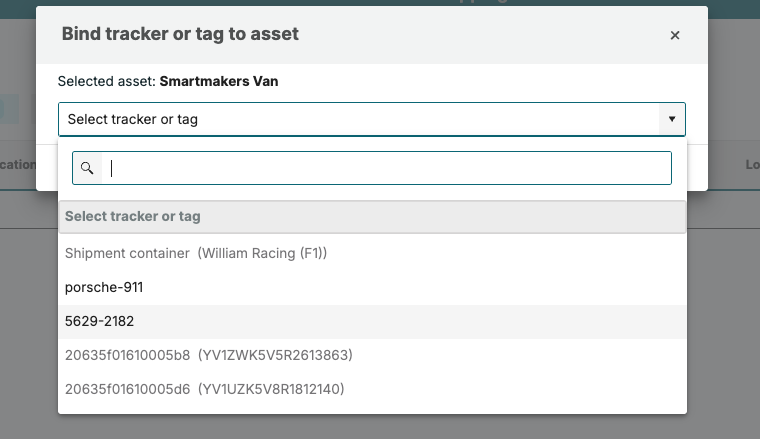This screenshot has height=439, width=760.
Task: Close the Bind tracker dialog
Action: coord(675,35)
